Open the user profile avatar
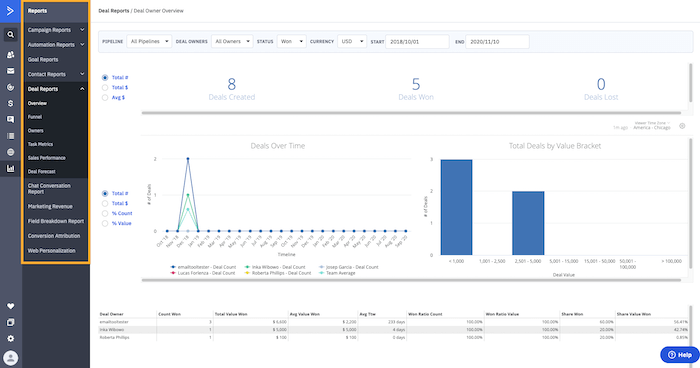 (11, 358)
